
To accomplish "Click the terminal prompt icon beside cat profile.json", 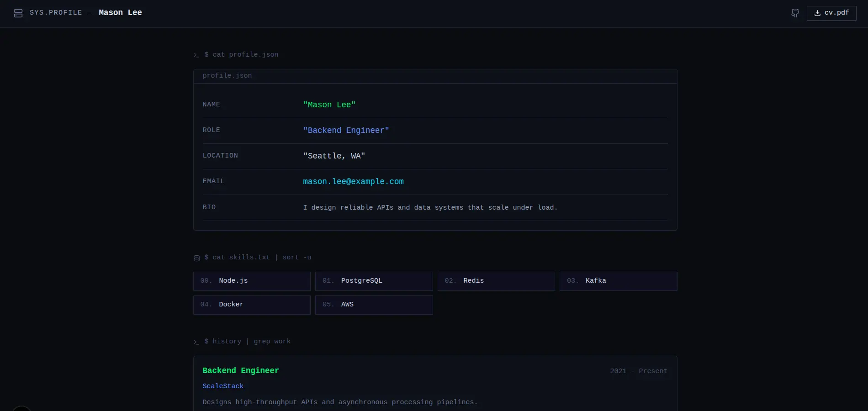I will [x=196, y=55].
